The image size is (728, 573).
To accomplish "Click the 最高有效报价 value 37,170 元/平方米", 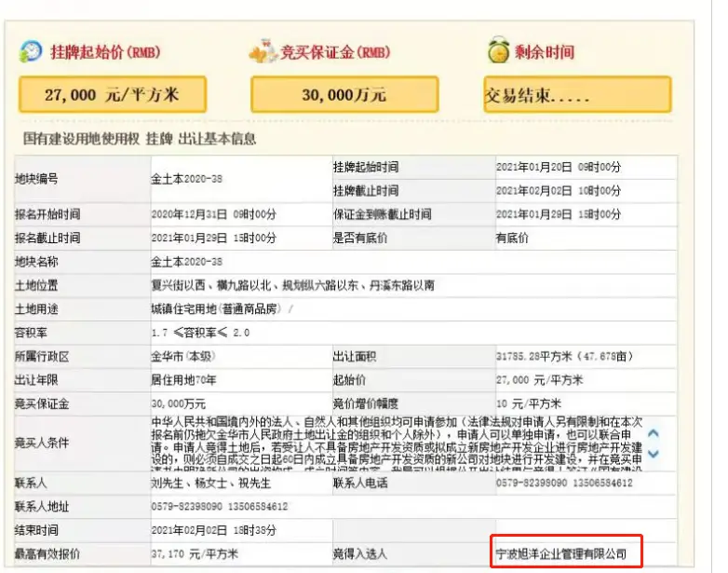I will coord(195,554).
